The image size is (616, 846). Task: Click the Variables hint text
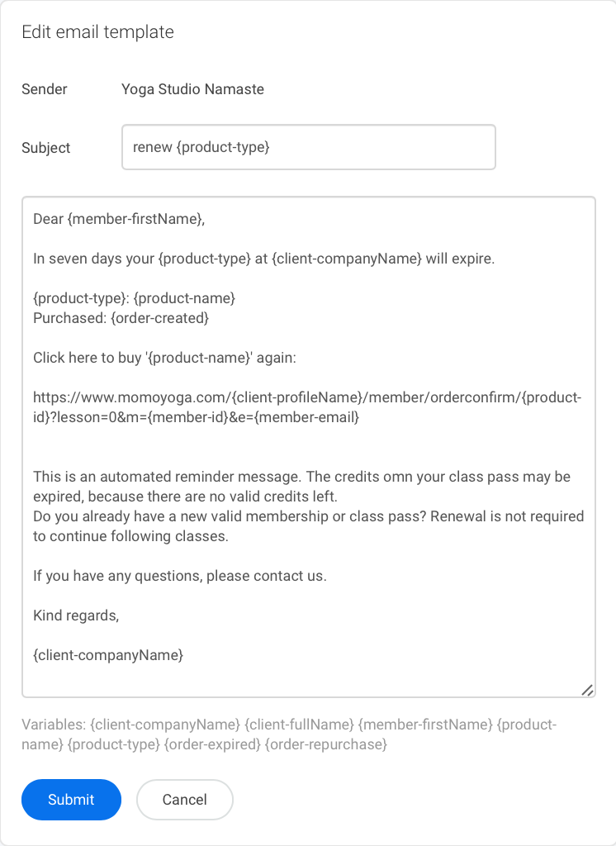289,734
